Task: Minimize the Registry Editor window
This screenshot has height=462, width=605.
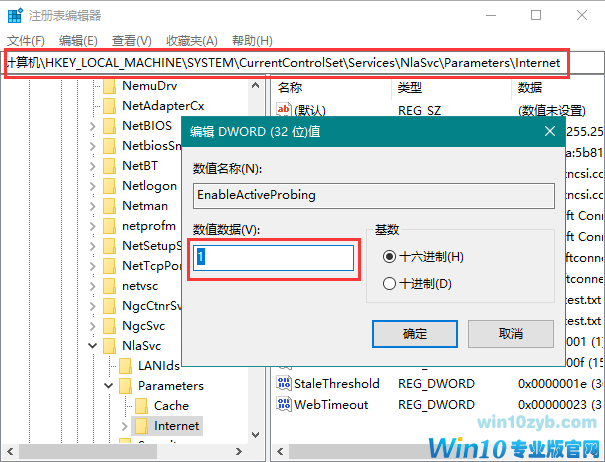Action: [x=491, y=15]
